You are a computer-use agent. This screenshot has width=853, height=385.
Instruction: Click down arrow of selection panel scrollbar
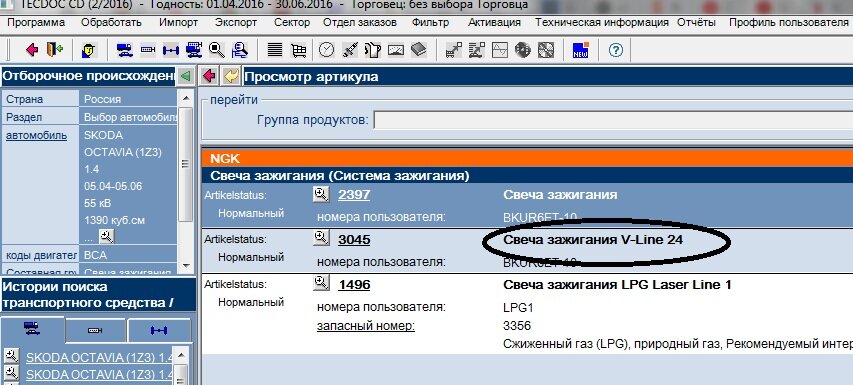tap(186, 266)
